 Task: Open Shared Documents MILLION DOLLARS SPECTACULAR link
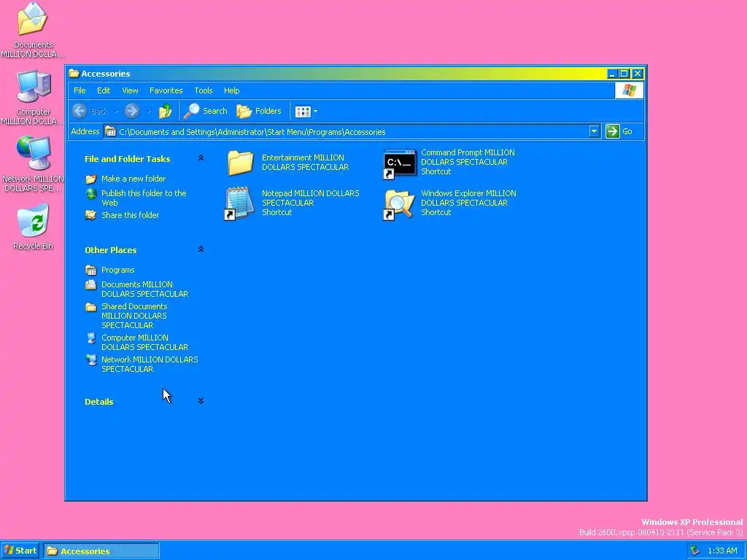pyautogui.click(x=134, y=316)
